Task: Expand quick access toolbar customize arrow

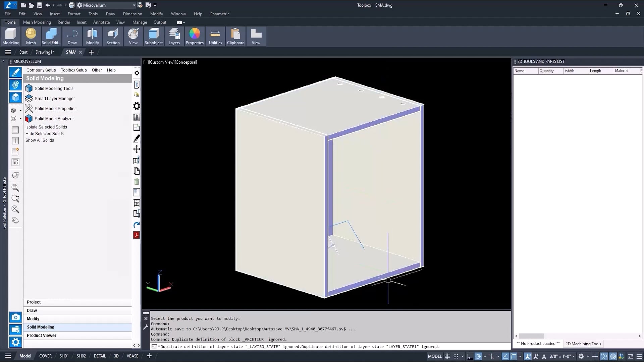Action: (x=155, y=5)
